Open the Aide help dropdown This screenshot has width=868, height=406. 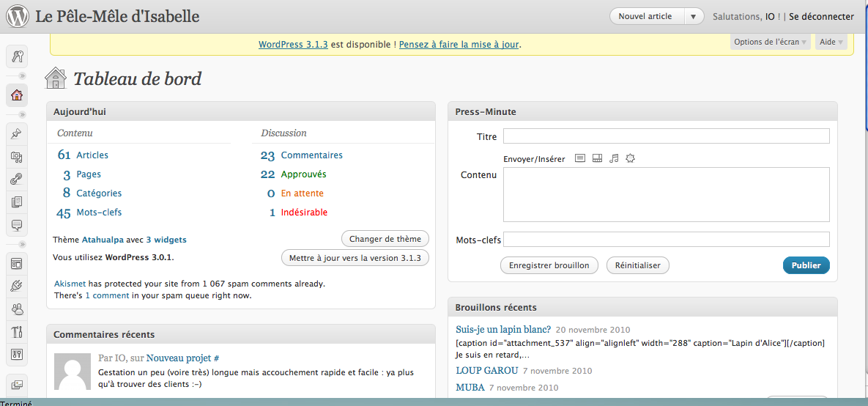click(831, 42)
